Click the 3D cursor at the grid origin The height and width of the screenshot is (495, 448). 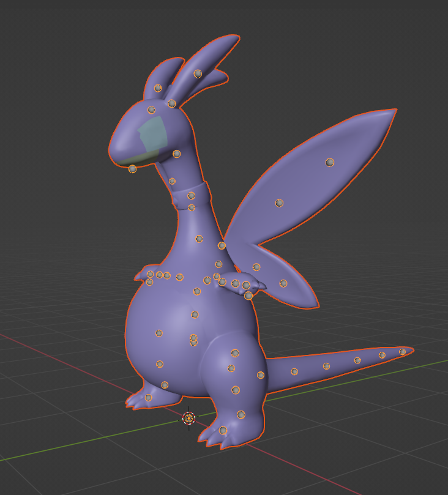[x=189, y=419]
